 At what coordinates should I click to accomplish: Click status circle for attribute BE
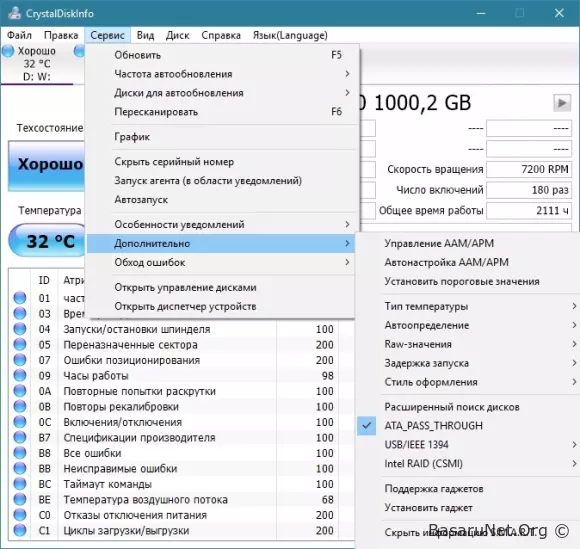click(x=20, y=500)
